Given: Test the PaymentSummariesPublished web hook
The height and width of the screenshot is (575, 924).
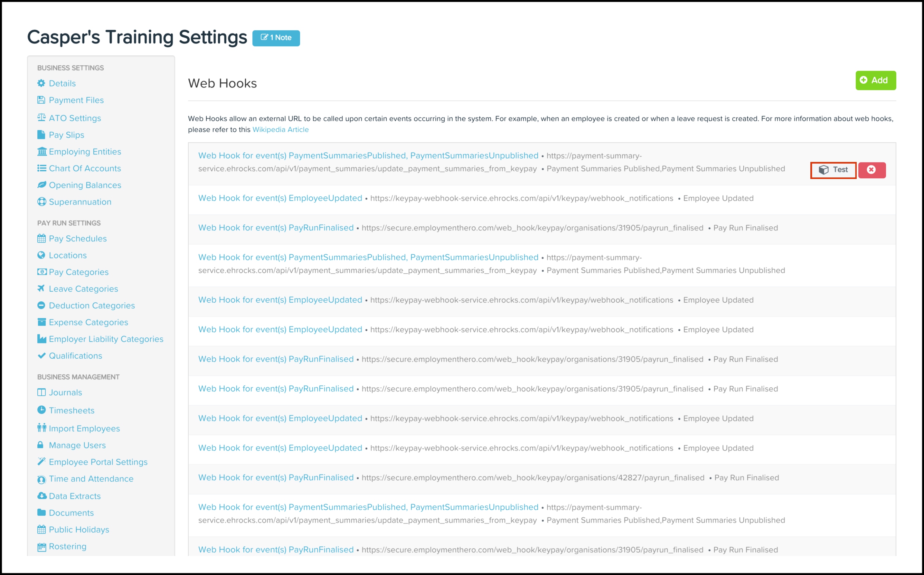Looking at the screenshot, I should [x=833, y=170].
